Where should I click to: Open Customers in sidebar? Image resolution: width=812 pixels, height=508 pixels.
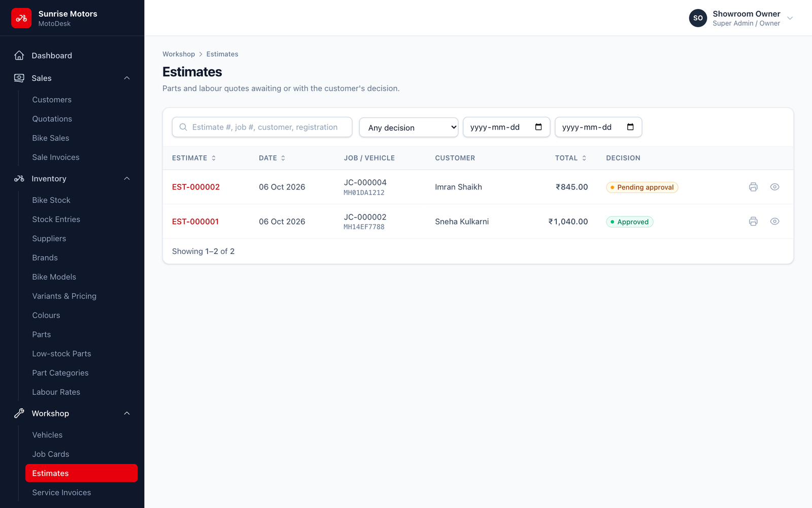[52, 100]
